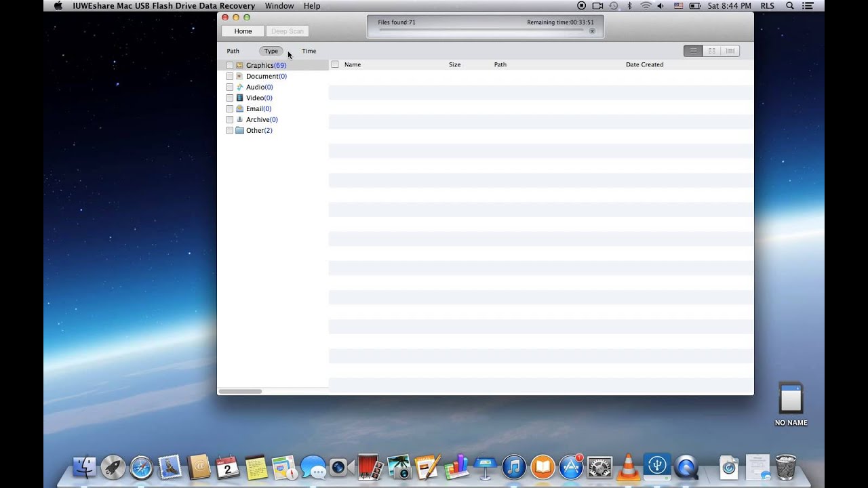Open QuickTime Player in the Dock
The image size is (868, 488).
(x=686, y=467)
